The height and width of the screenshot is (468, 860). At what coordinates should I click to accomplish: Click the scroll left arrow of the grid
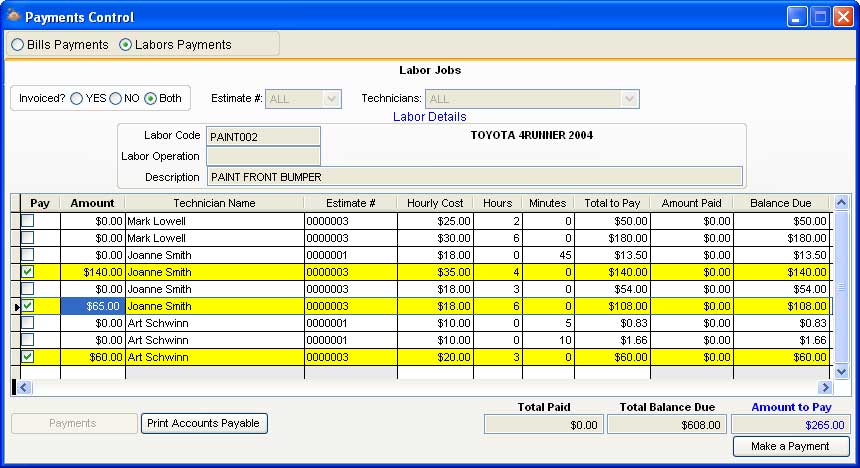pyautogui.click(x=23, y=387)
